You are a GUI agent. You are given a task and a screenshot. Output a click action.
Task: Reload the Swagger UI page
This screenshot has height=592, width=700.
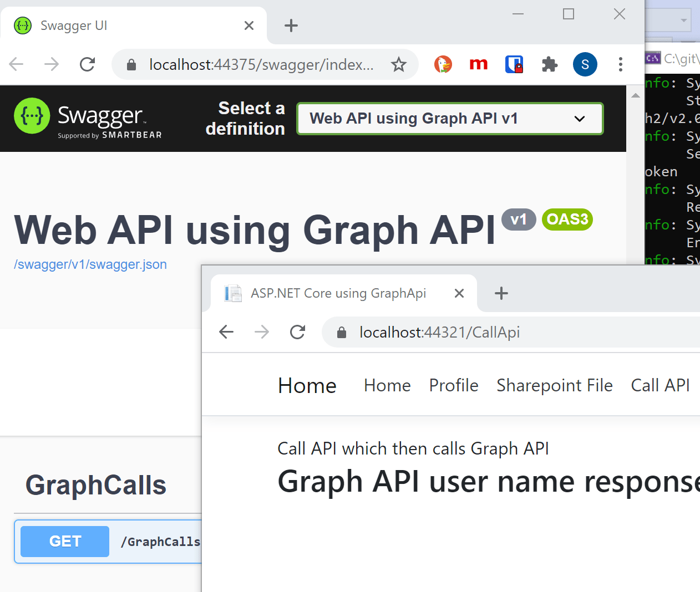pos(88,65)
